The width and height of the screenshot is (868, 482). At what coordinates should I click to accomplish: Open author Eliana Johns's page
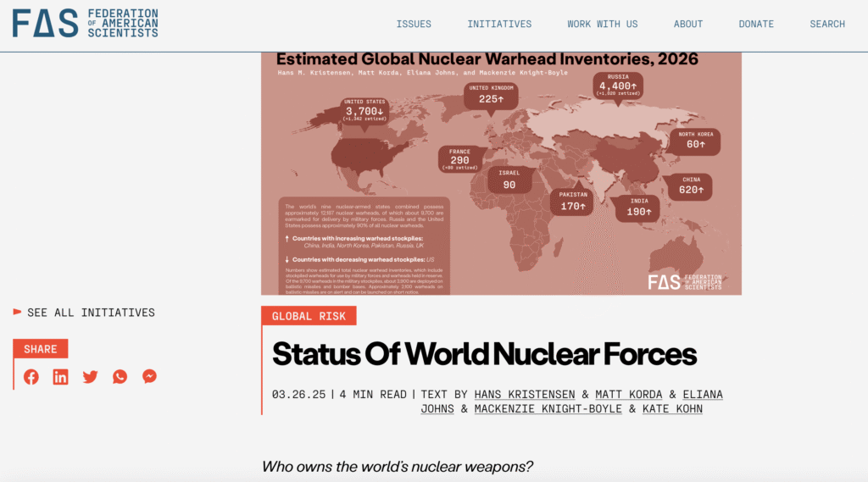[703, 395]
